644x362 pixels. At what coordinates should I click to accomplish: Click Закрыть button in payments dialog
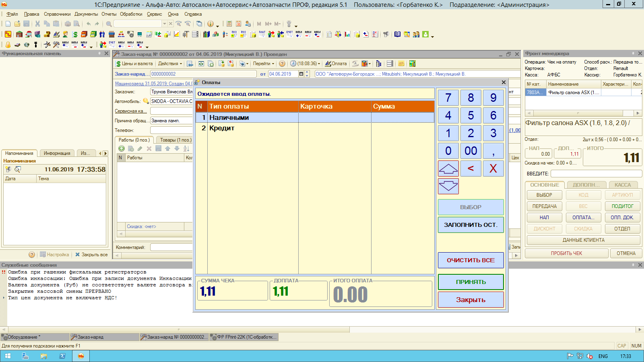tap(471, 300)
